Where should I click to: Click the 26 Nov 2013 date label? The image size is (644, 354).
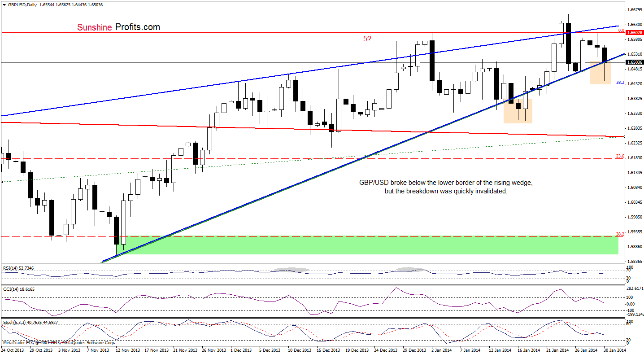[214, 350]
